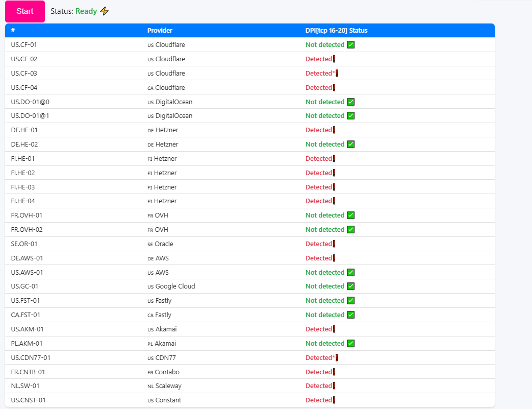Click the green checkmark in row US.DO-01@1

[351, 116]
